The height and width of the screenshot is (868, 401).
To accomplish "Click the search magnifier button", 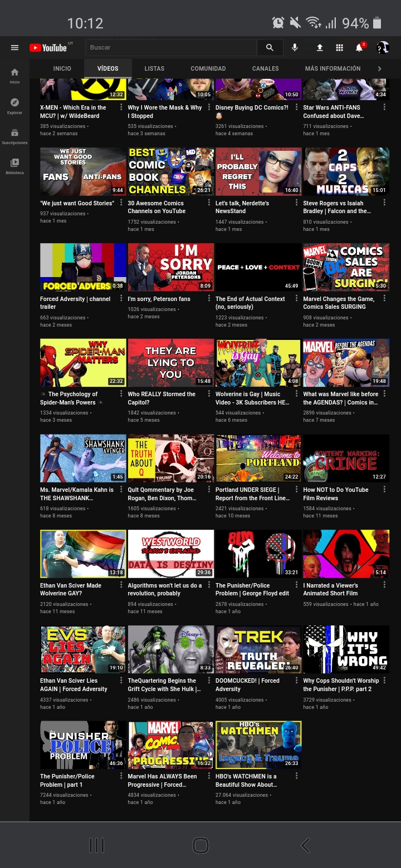I will 270,48.
